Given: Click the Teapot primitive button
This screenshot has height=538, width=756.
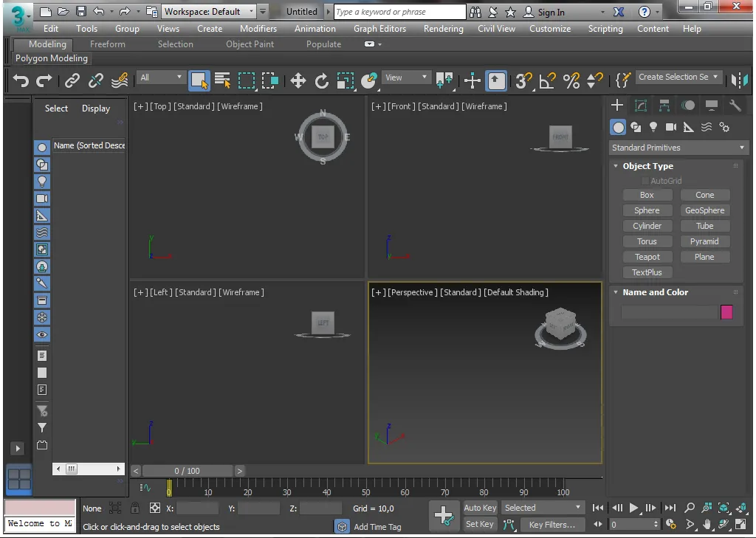Looking at the screenshot, I should tap(647, 257).
